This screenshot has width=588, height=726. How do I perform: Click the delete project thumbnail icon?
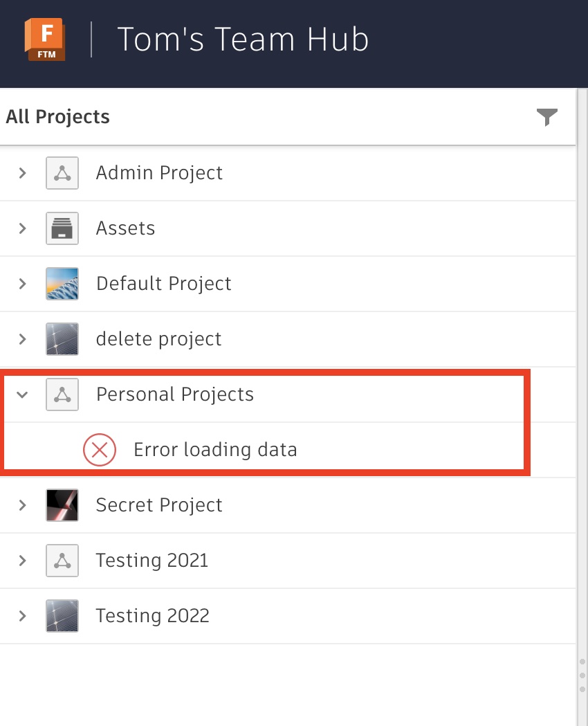pos(62,339)
